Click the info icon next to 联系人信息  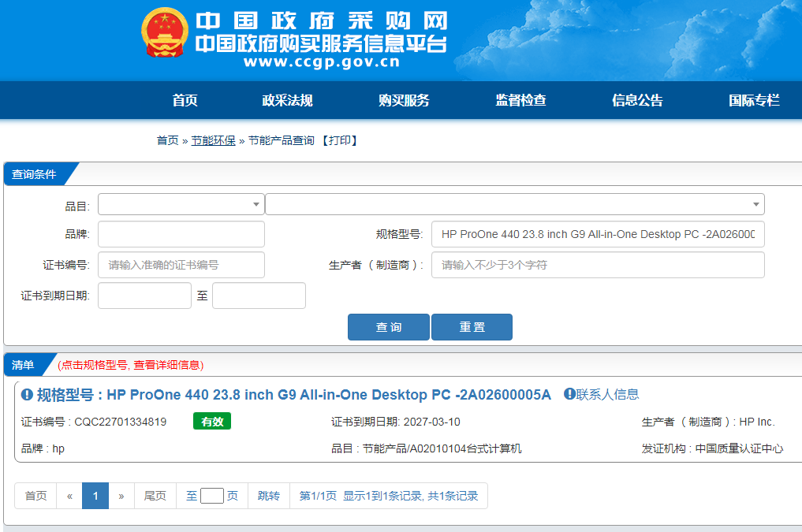point(569,394)
